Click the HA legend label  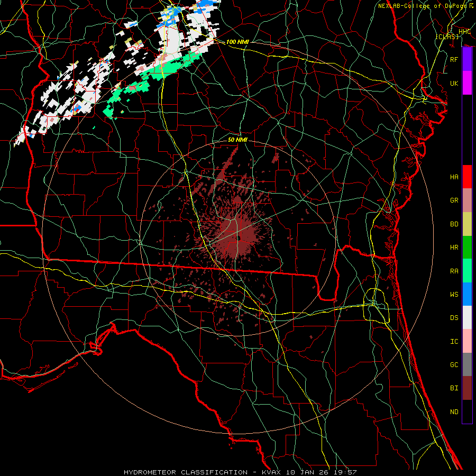pos(454,177)
